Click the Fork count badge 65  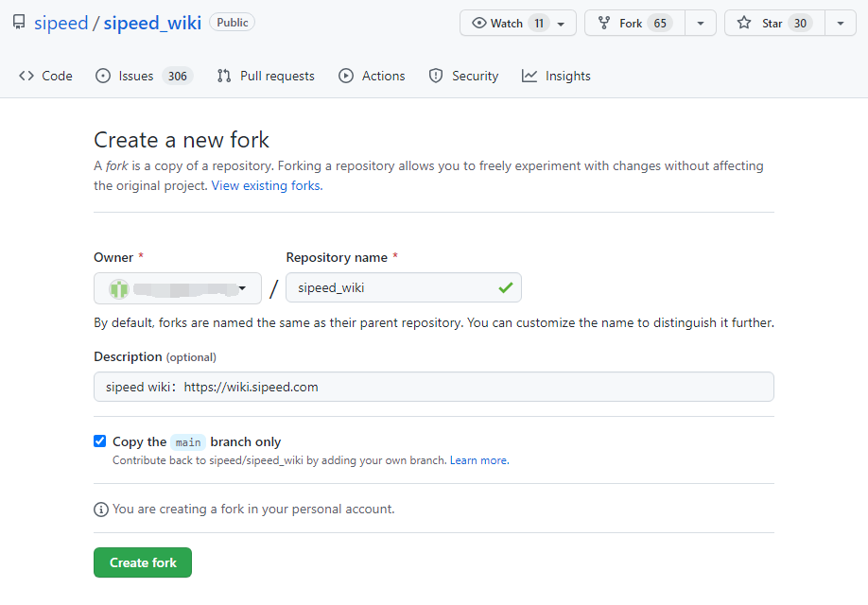pos(660,24)
